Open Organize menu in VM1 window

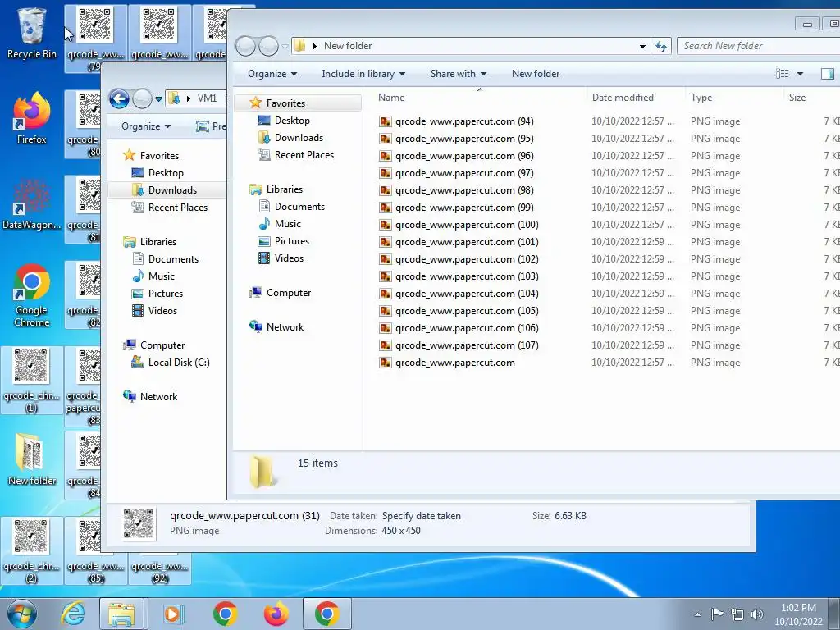(146, 126)
